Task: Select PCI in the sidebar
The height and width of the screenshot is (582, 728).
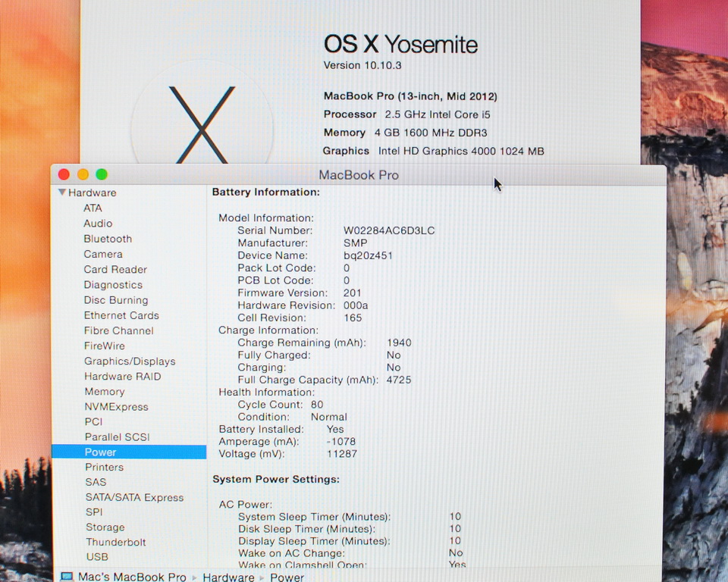Action: tap(93, 421)
